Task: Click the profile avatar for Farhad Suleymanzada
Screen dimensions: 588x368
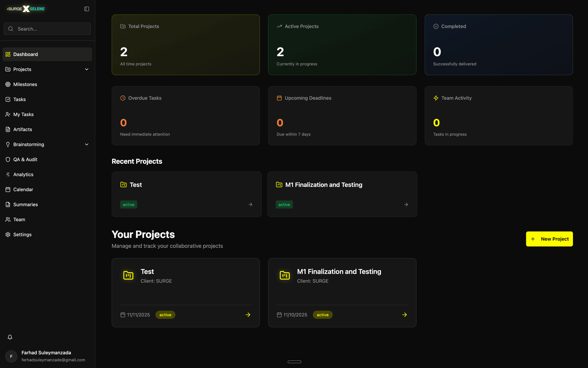Action: [11, 356]
